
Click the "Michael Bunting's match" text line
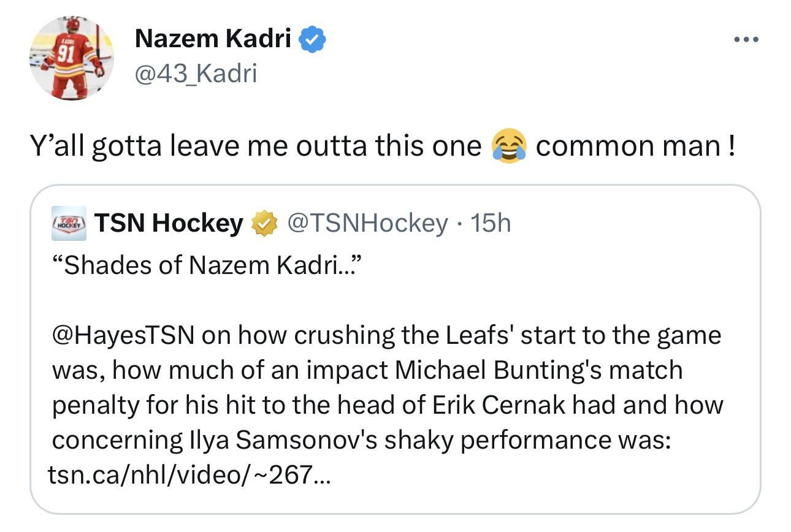[538, 370]
